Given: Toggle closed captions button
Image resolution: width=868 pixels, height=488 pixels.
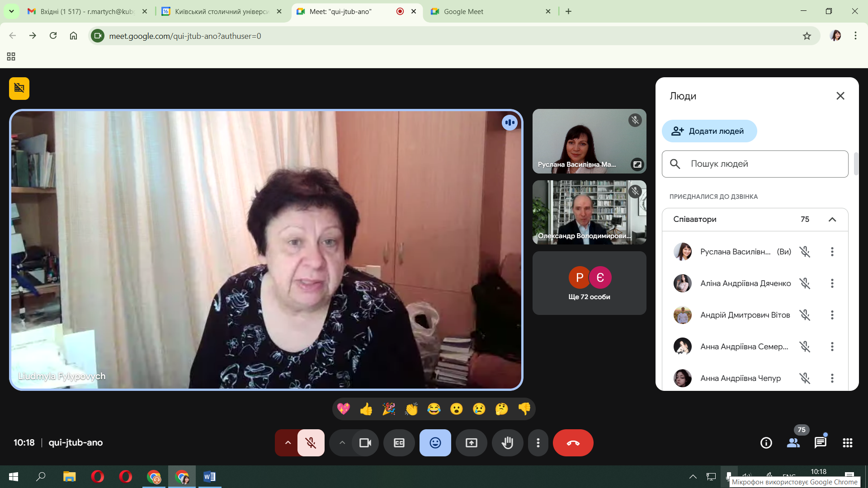Looking at the screenshot, I should (x=399, y=443).
